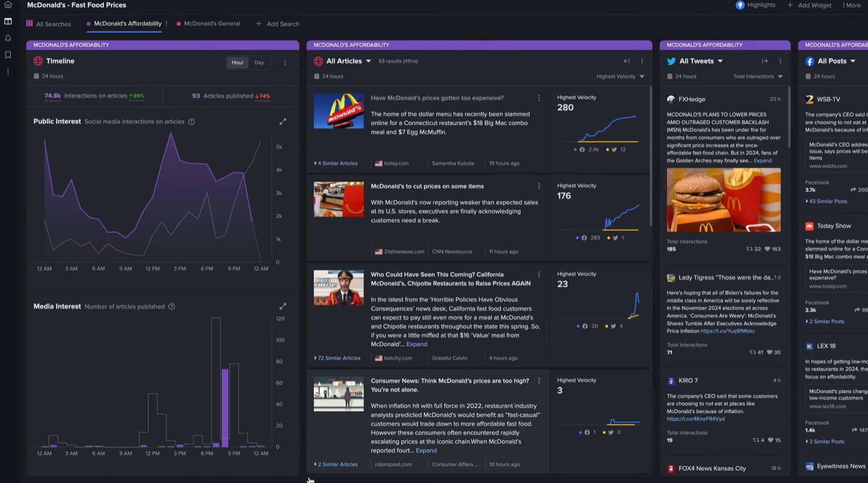The width and height of the screenshot is (868, 483).
Task: Expand the All Tweets widget with the arrow icon
Action: pos(764,61)
